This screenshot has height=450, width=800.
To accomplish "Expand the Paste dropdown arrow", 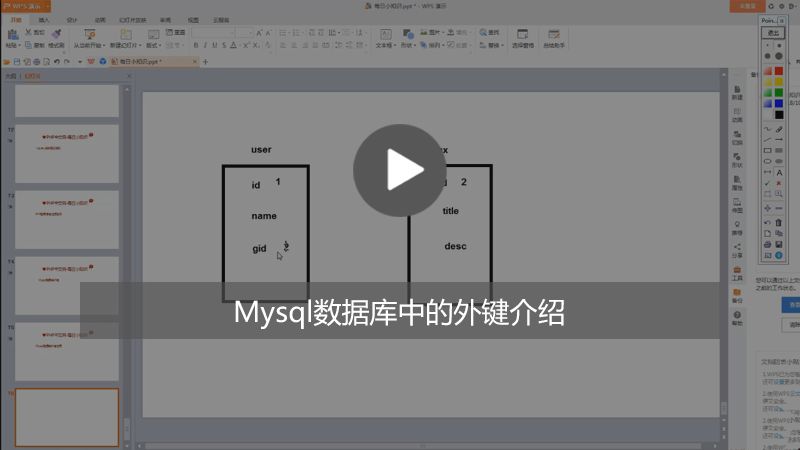I will [x=19, y=45].
